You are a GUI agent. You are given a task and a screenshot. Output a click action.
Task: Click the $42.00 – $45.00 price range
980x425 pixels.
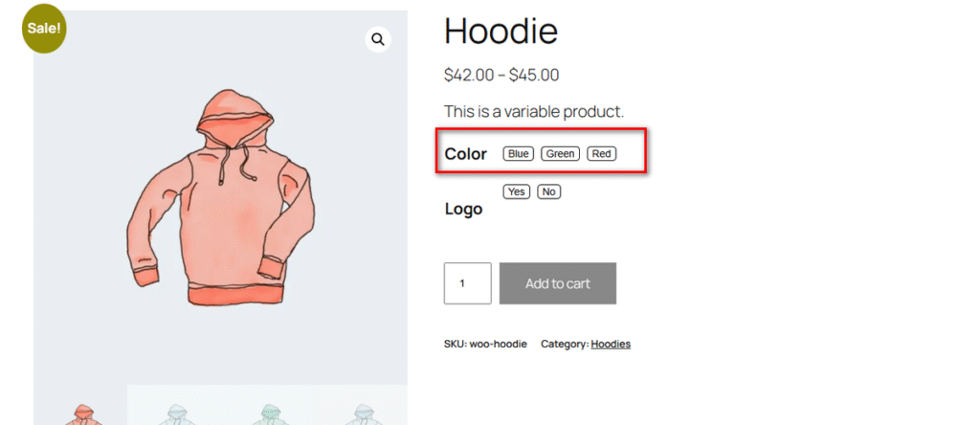tap(501, 75)
